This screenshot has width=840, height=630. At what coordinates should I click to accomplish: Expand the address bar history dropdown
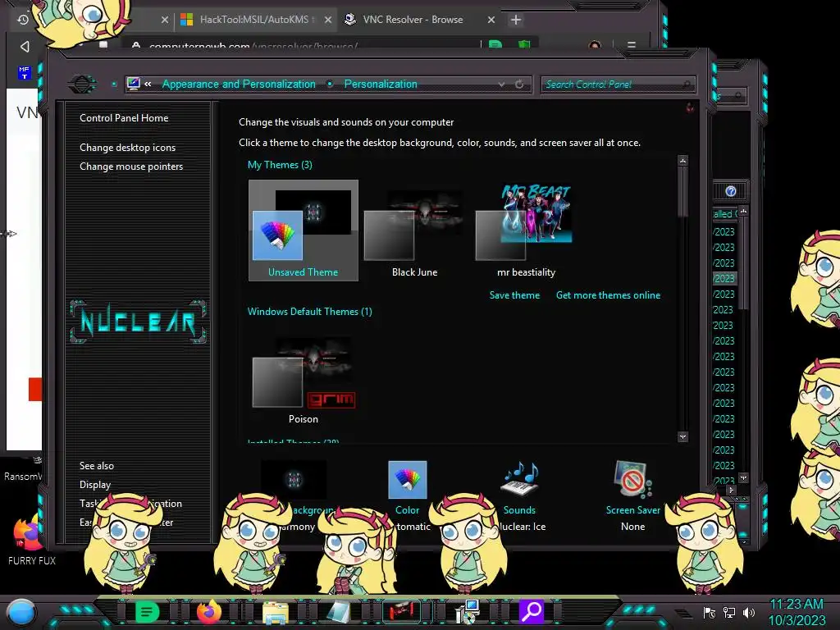501,84
